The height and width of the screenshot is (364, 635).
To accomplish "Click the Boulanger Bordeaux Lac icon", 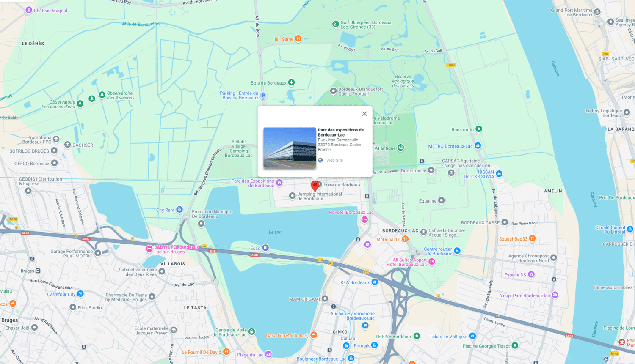I will 351,359.
